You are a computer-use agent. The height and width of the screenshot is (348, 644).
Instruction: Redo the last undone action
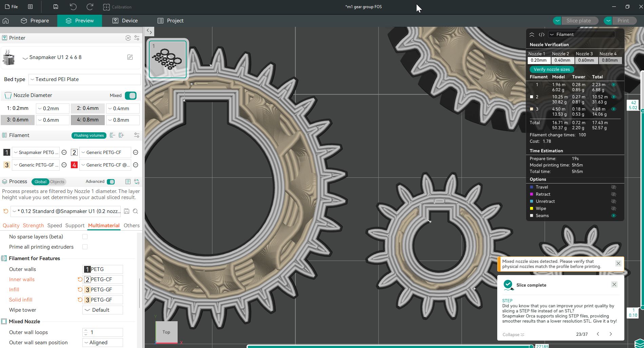point(90,7)
